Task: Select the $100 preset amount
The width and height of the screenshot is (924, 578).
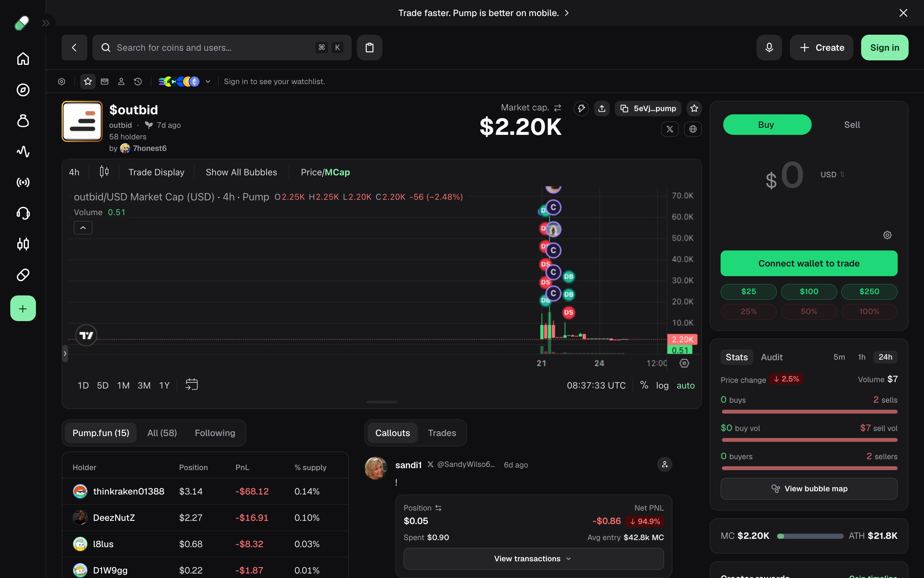Action: 809,292
